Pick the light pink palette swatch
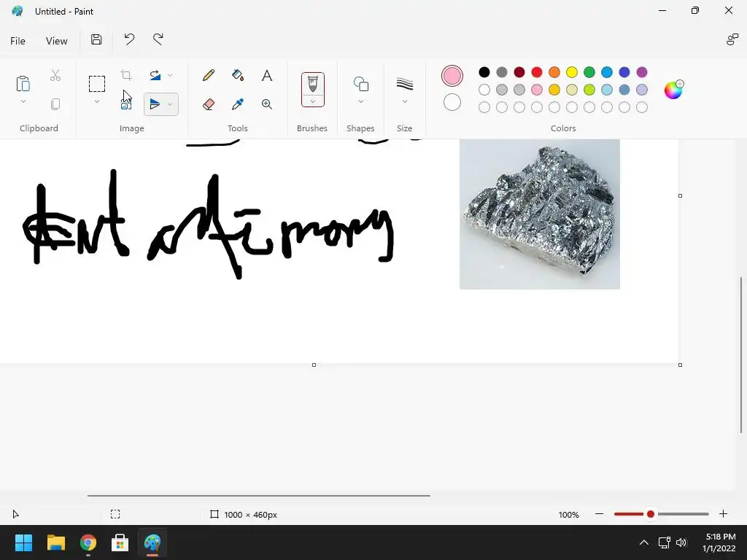Viewport: 747px width, 560px height. click(537, 90)
